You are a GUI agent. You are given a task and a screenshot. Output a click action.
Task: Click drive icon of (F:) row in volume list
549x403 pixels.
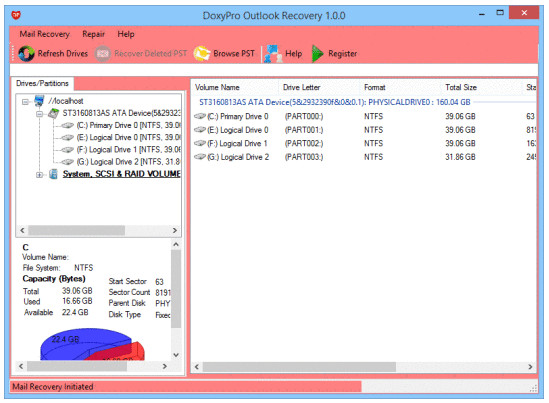pyautogui.click(x=200, y=143)
